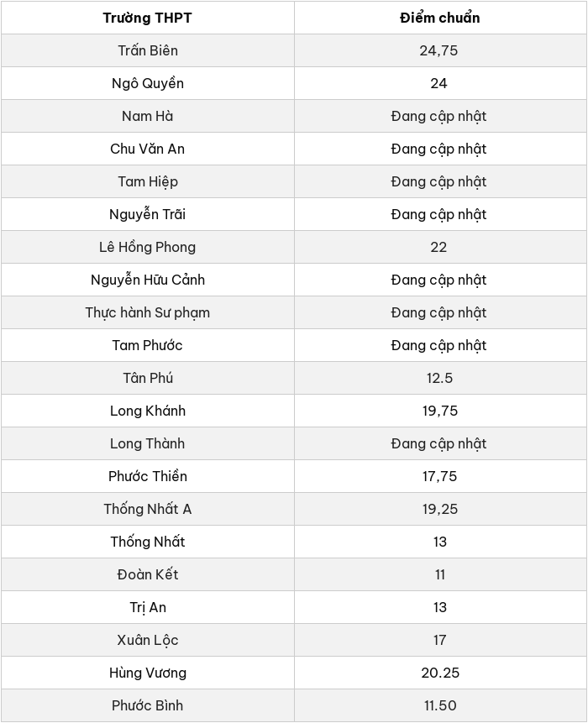Select the Thống Nhất A cell
This screenshot has height=723, width=588.
[148, 509]
